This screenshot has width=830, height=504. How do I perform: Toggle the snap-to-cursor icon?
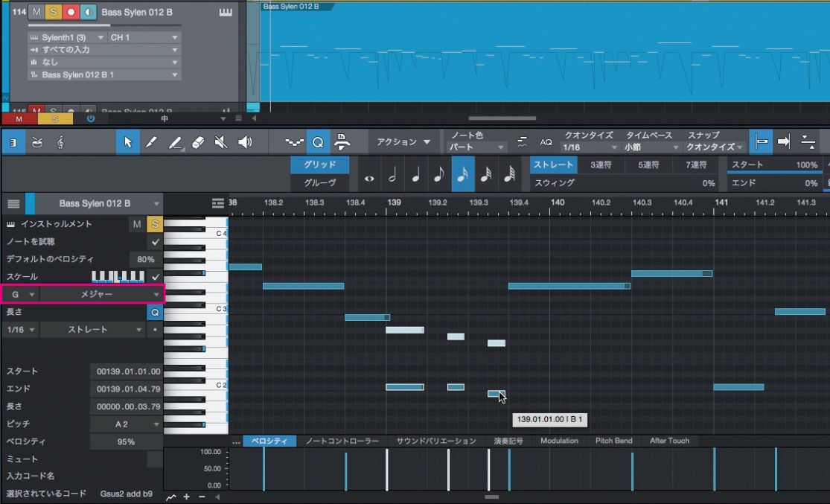click(x=762, y=142)
